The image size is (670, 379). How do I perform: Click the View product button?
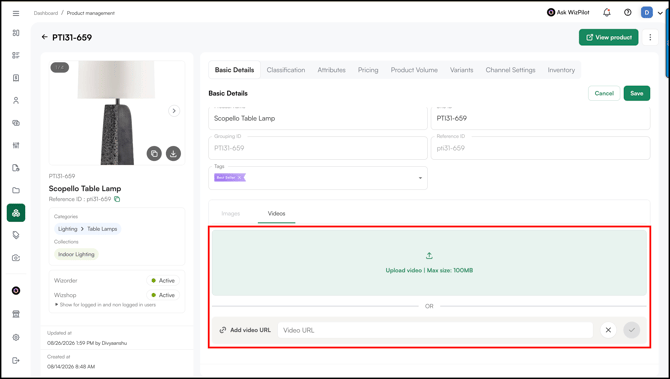pos(608,37)
